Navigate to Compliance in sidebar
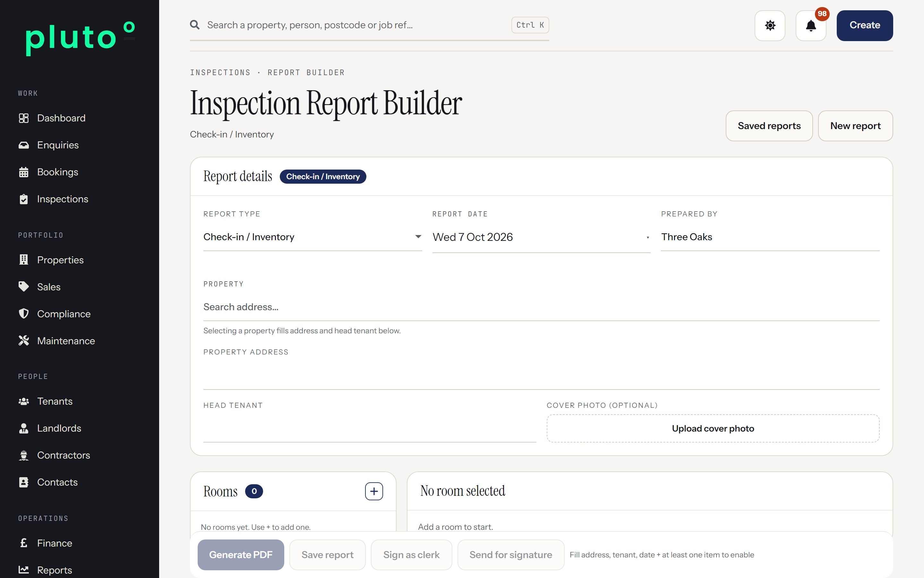 [64, 314]
